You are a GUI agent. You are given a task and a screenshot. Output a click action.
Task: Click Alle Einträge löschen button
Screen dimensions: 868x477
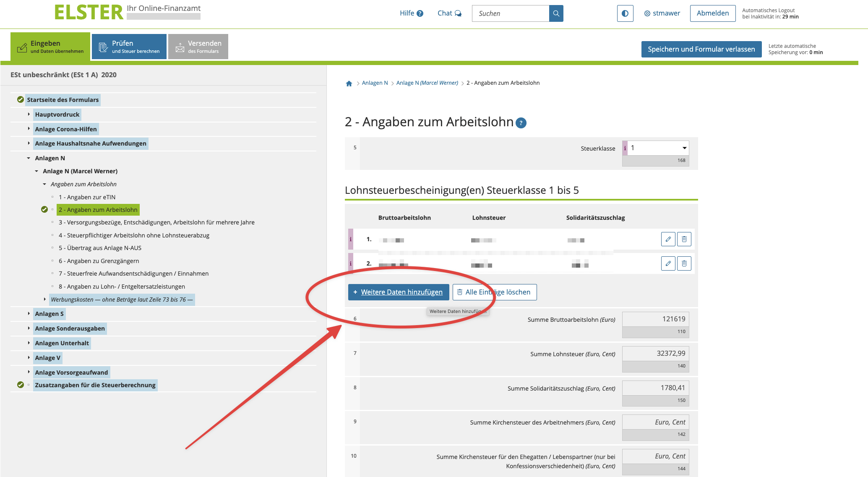495,292
